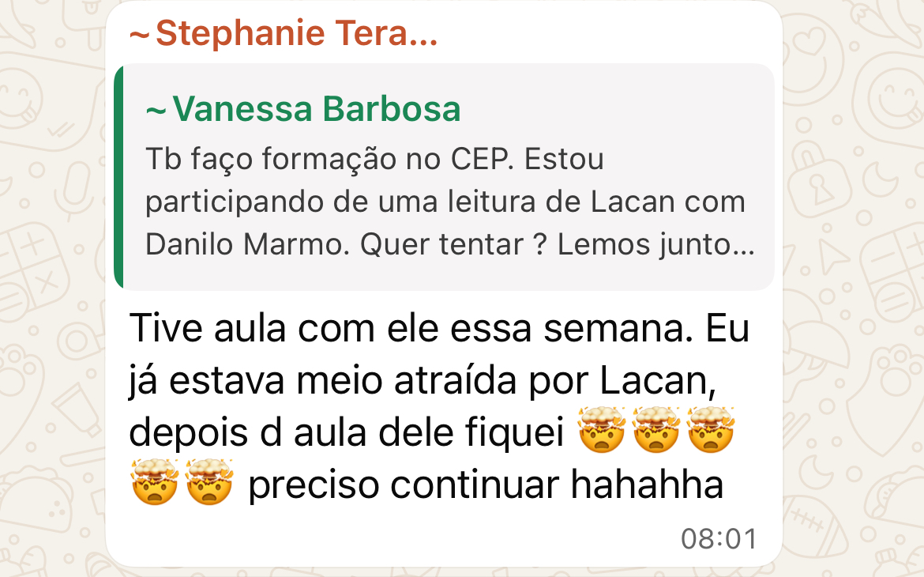Screen dimensions: 924x577
Task: Click the doodle chat wallpaper outside the bubble
Action: click(x=855, y=295)
